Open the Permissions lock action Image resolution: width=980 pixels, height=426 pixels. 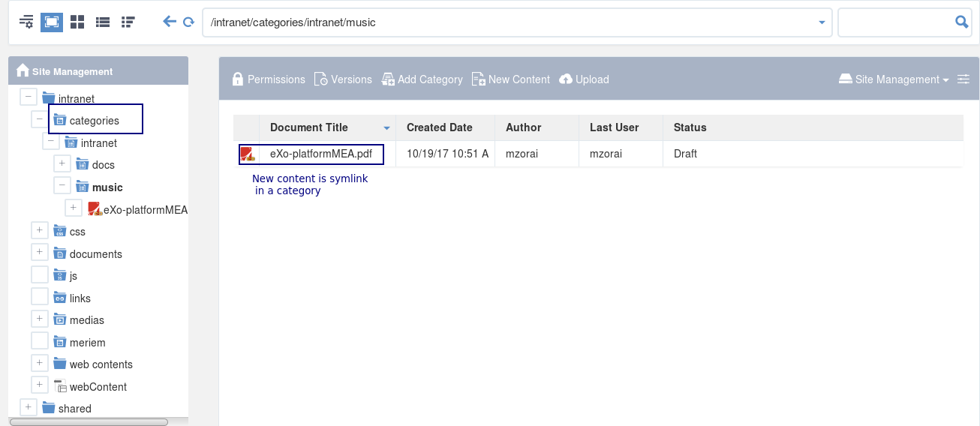269,79
